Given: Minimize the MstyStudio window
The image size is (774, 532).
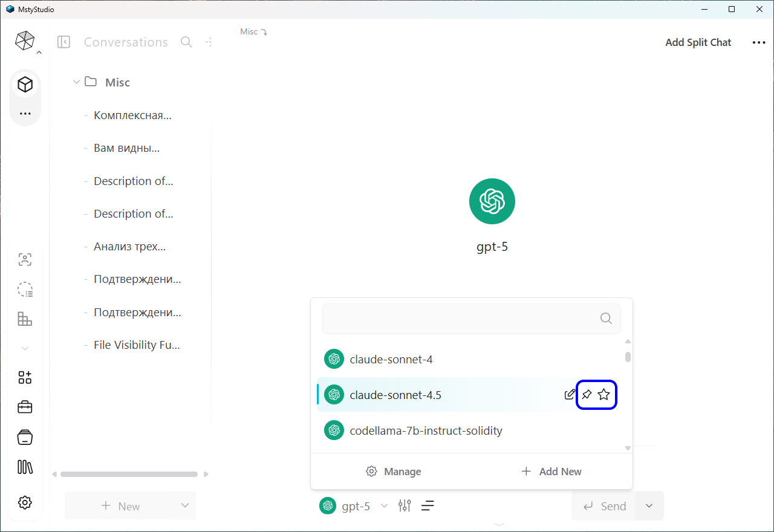Looking at the screenshot, I should click(704, 9).
